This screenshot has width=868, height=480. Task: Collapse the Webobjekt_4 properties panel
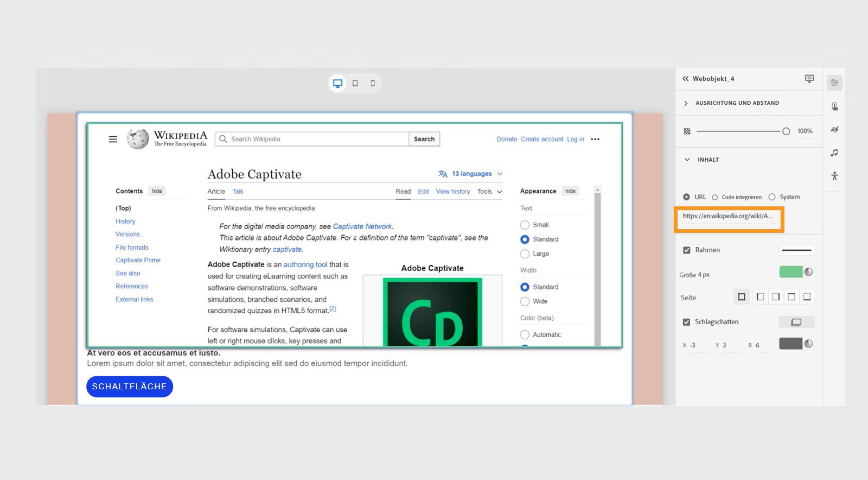(x=686, y=79)
